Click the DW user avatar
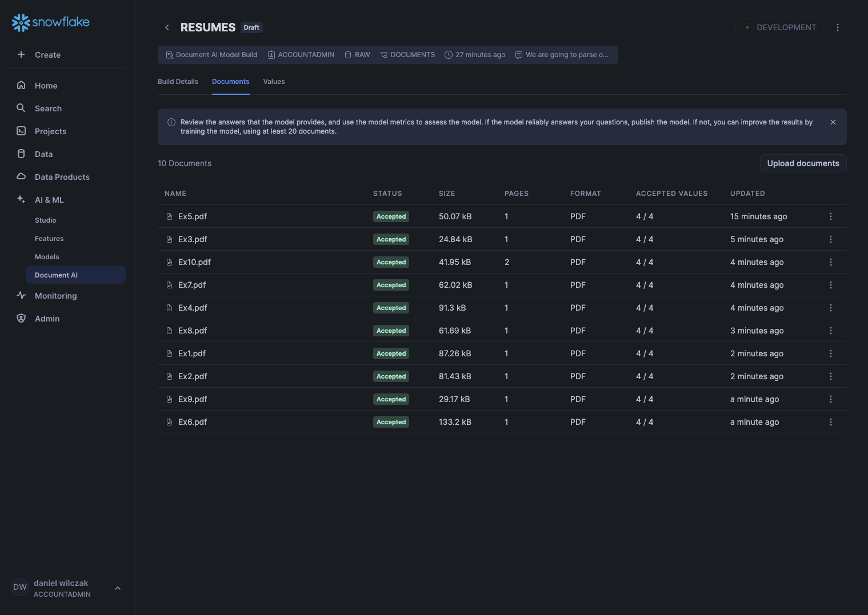Viewport: 868px width, 615px height. click(x=20, y=587)
